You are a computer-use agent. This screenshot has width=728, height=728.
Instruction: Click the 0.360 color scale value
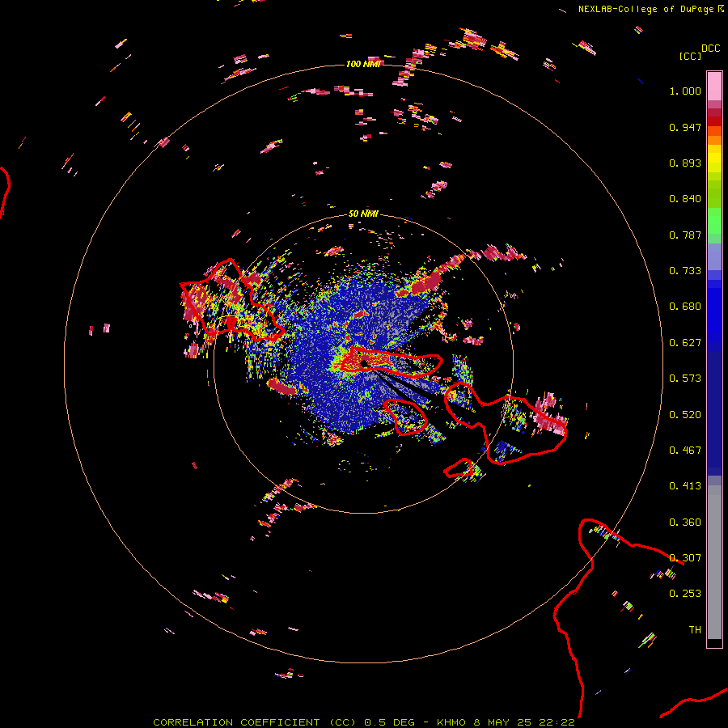point(685,523)
